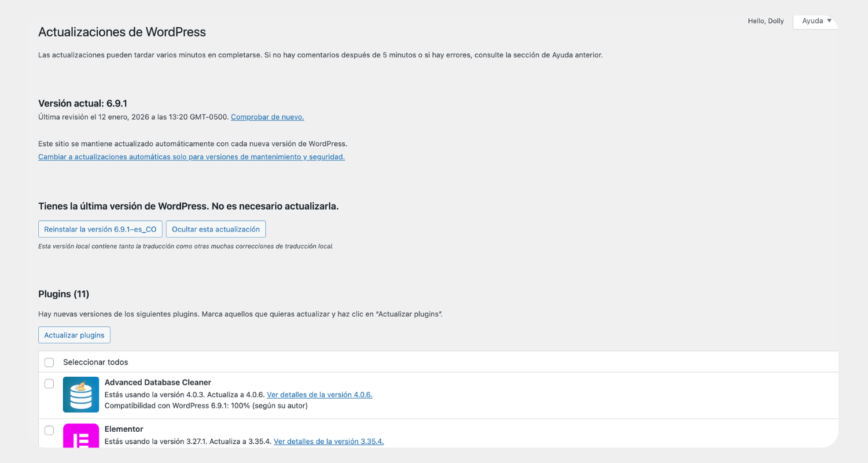Click the Ayuda chevron arrow
Screen dimensions: 868x463
pos(830,21)
